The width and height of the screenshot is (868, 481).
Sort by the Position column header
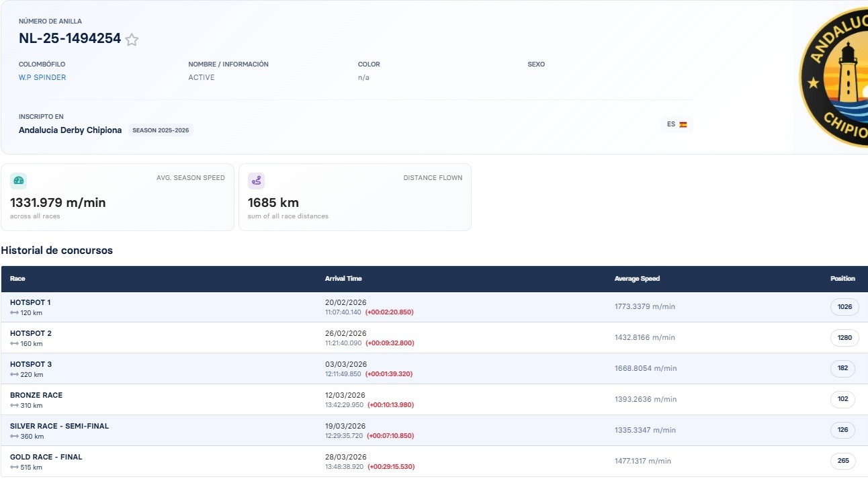pos(842,279)
